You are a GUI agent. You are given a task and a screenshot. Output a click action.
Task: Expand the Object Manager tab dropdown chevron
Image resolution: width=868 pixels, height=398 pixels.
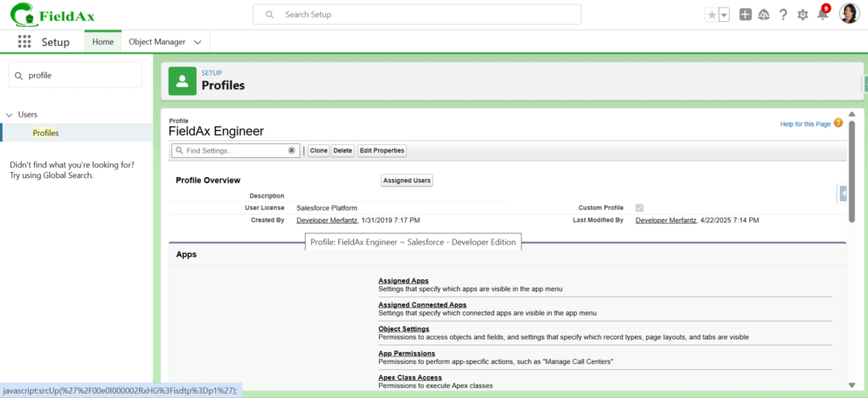[x=198, y=42]
